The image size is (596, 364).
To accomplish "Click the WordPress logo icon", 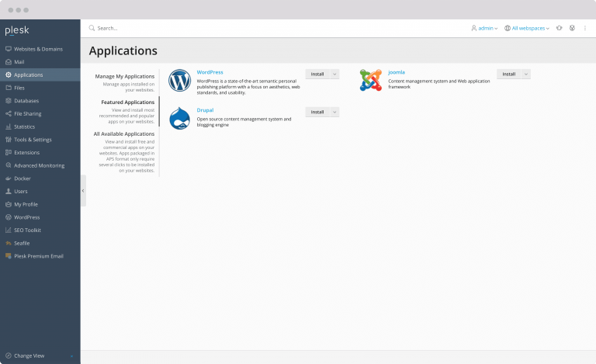I will coord(179,81).
